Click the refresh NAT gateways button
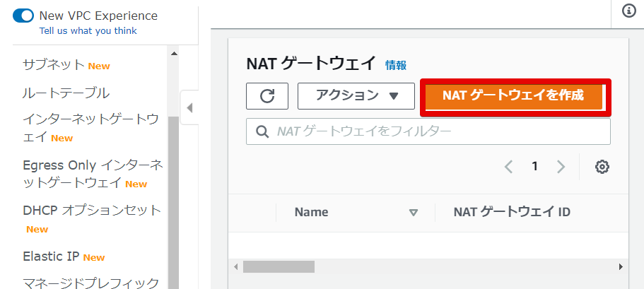 pyautogui.click(x=267, y=96)
